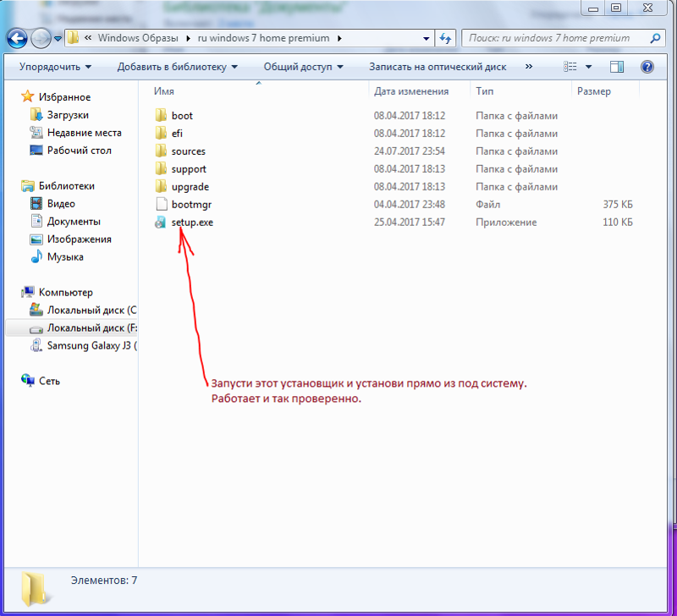Open the "Видео" library

(x=61, y=203)
